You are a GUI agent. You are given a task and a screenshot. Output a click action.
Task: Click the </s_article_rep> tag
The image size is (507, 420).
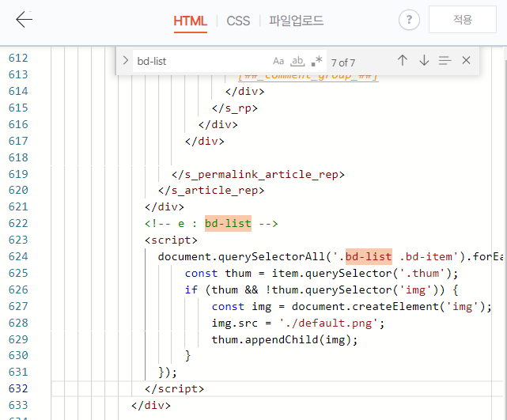point(211,191)
